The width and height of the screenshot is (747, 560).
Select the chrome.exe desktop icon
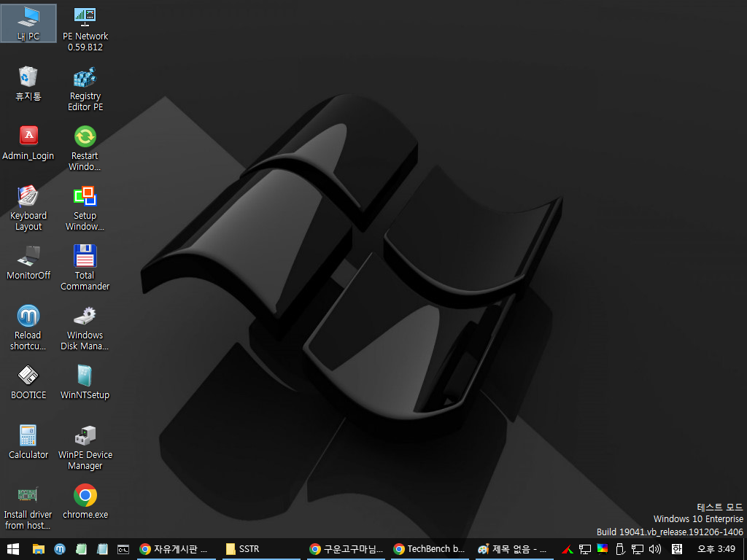coord(85,502)
